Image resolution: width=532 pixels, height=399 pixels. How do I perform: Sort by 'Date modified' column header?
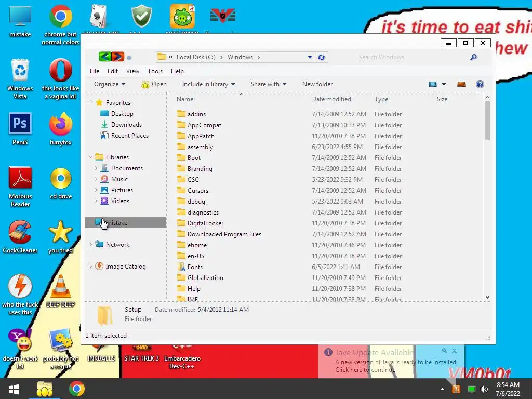331,99
